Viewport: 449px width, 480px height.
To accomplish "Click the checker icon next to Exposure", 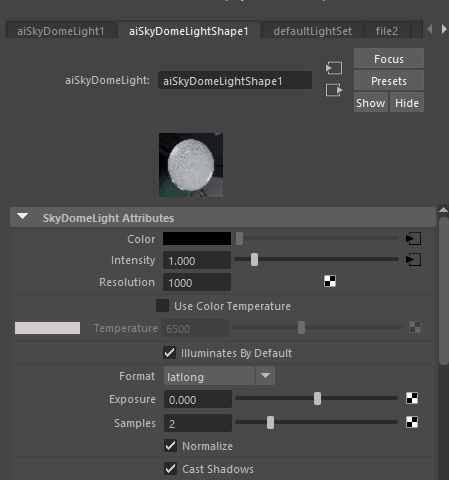I will coord(412,398).
